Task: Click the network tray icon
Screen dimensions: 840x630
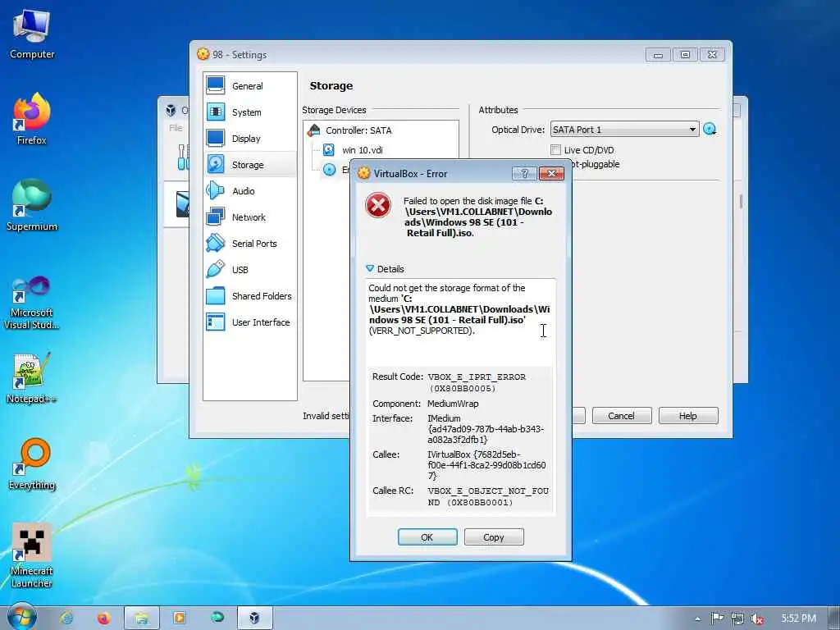Action: point(737,619)
